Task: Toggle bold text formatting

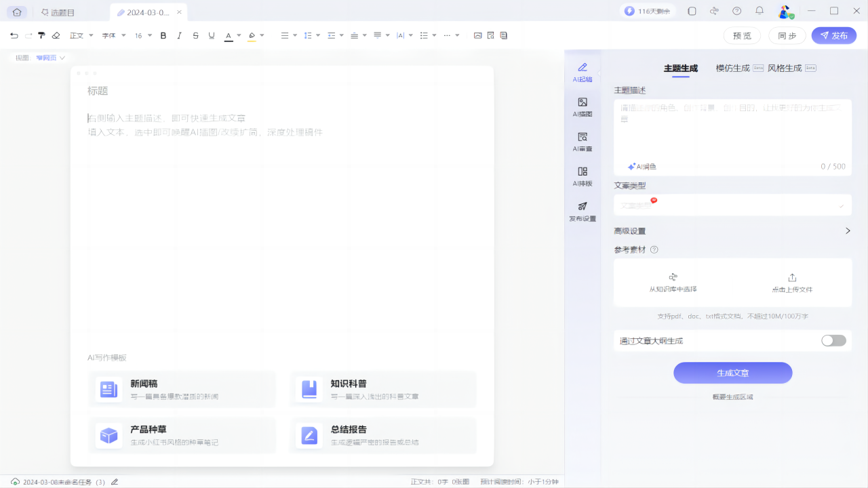Action: click(x=163, y=35)
